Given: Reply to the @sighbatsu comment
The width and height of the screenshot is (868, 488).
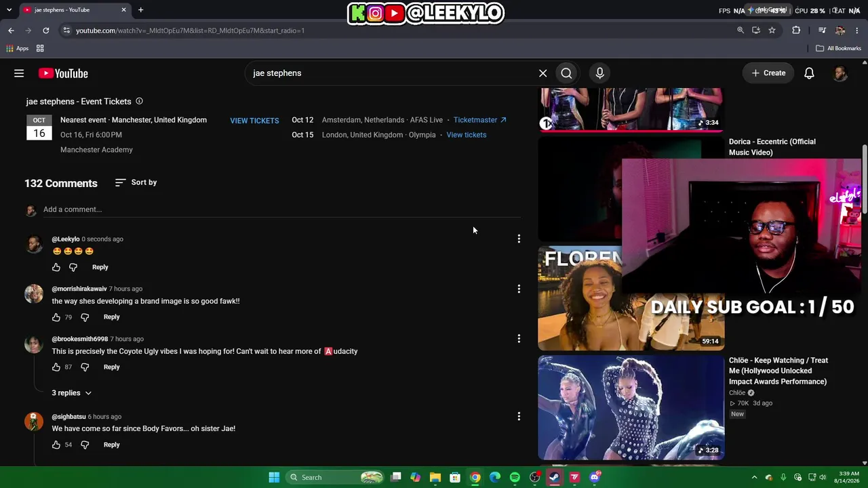Looking at the screenshot, I should click(x=111, y=445).
